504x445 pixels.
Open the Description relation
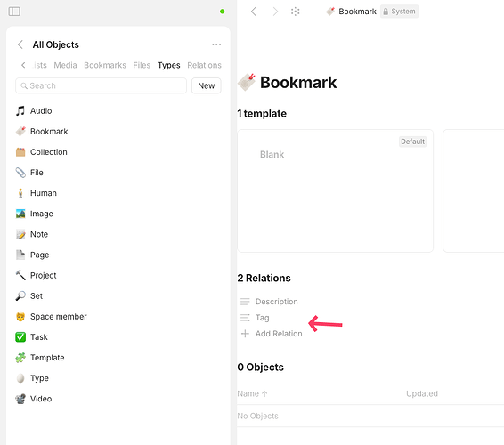(269, 302)
